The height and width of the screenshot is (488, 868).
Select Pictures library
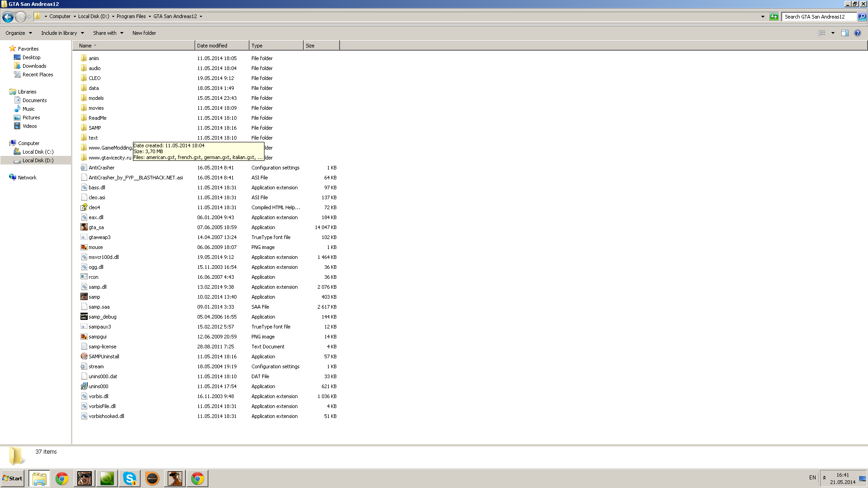click(31, 117)
